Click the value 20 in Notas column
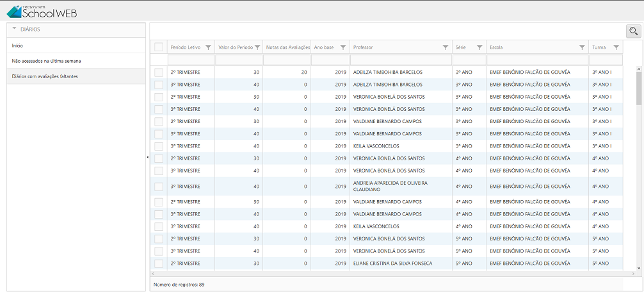The height and width of the screenshot is (293, 644). pos(304,72)
